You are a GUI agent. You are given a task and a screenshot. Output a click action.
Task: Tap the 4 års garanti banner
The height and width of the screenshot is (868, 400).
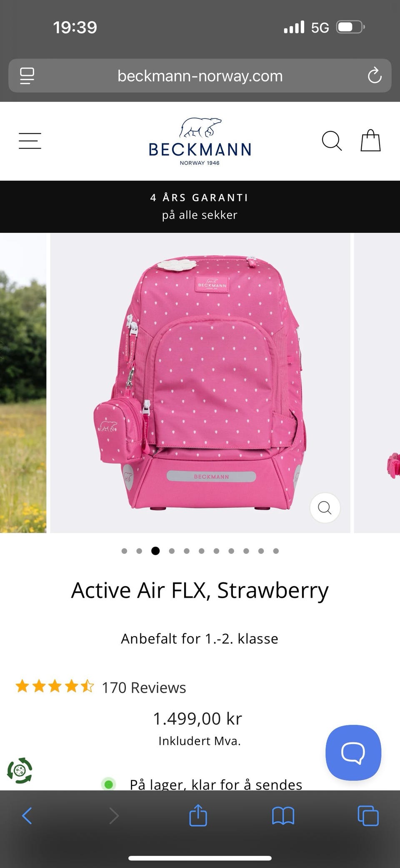(x=200, y=206)
